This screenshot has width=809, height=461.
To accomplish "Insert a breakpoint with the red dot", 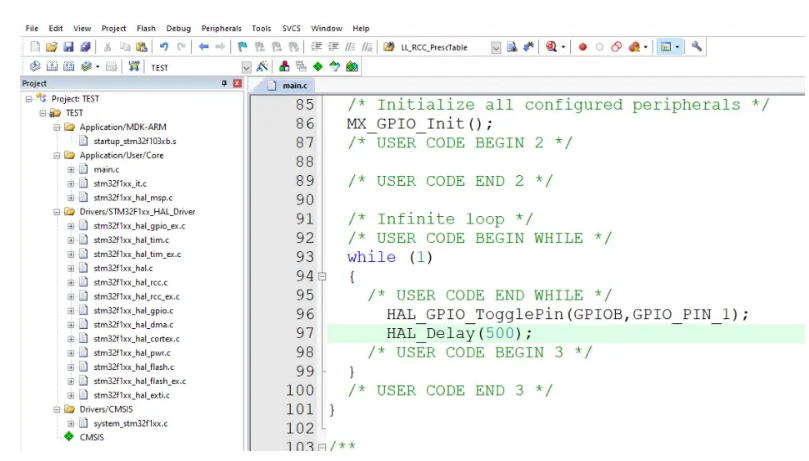I will (x=583, y=47).
